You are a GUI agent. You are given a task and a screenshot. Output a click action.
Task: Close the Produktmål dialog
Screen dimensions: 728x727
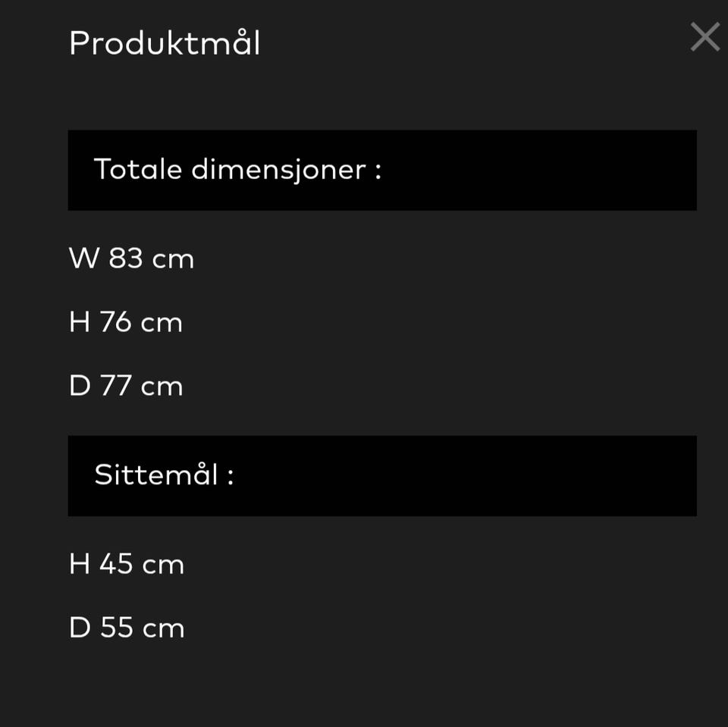coord(704,36)
